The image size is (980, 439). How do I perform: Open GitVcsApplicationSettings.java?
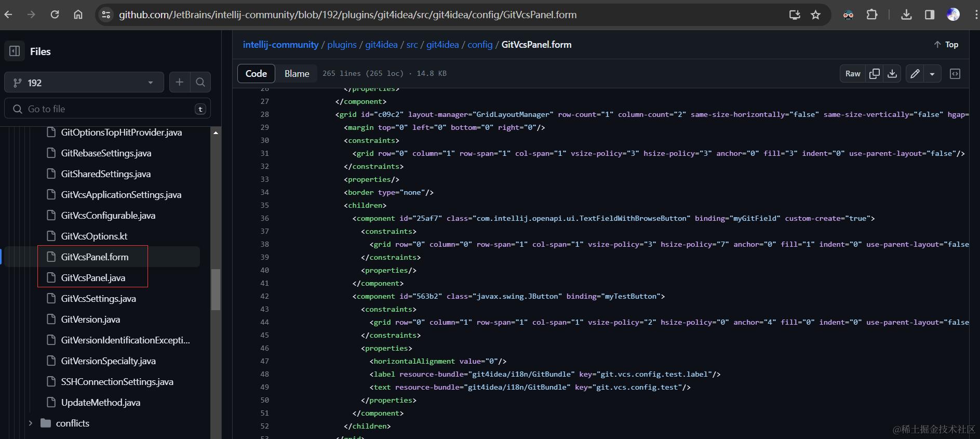coord(121,195)
